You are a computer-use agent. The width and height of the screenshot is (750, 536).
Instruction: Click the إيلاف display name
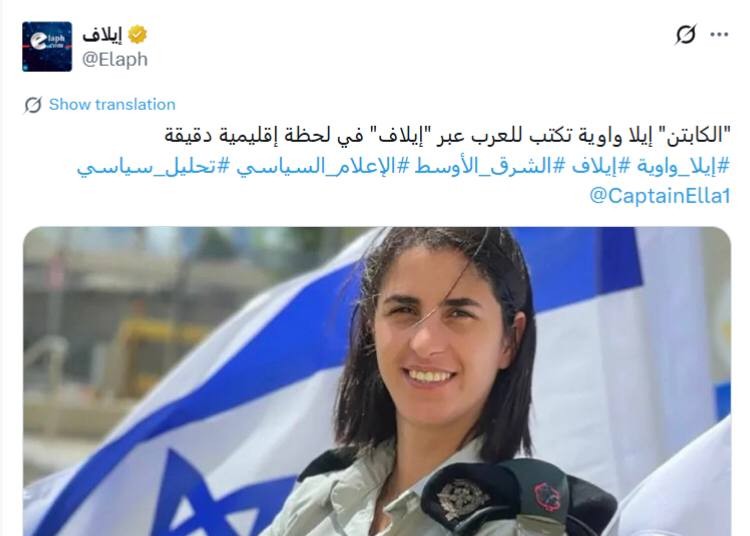point(102,34)
